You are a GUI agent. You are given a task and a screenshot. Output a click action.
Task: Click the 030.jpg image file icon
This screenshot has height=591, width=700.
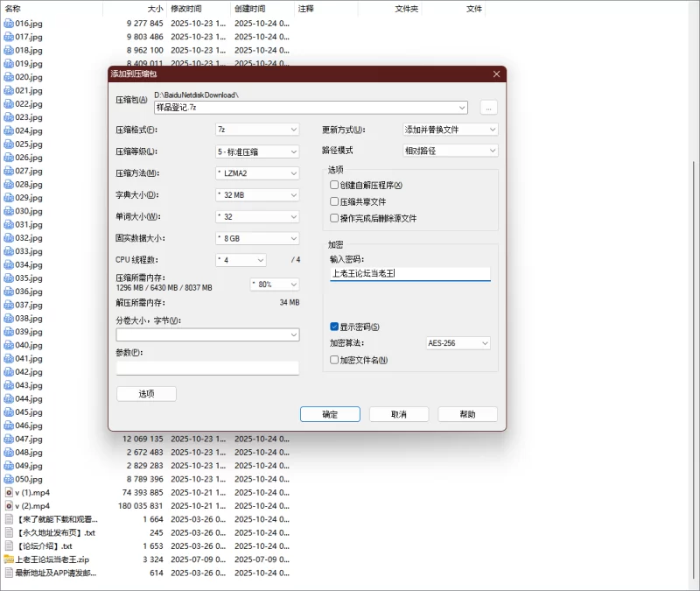[9, 211]
